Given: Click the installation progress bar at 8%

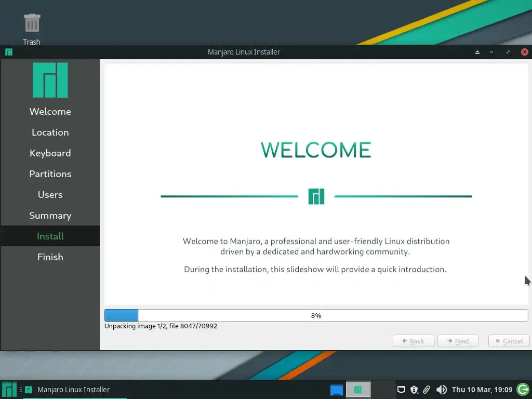Looking at the screenshot, I should click(x=316, y=315).
